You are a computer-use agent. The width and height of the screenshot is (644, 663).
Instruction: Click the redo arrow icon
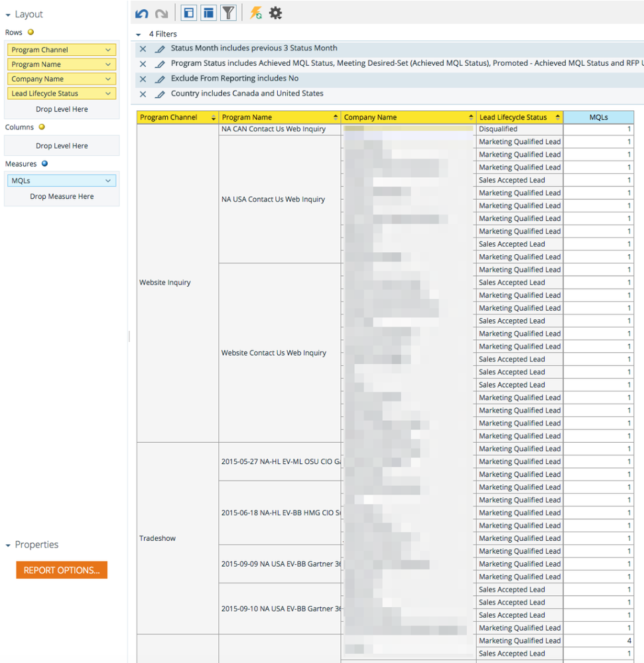(x=161, y=13)
